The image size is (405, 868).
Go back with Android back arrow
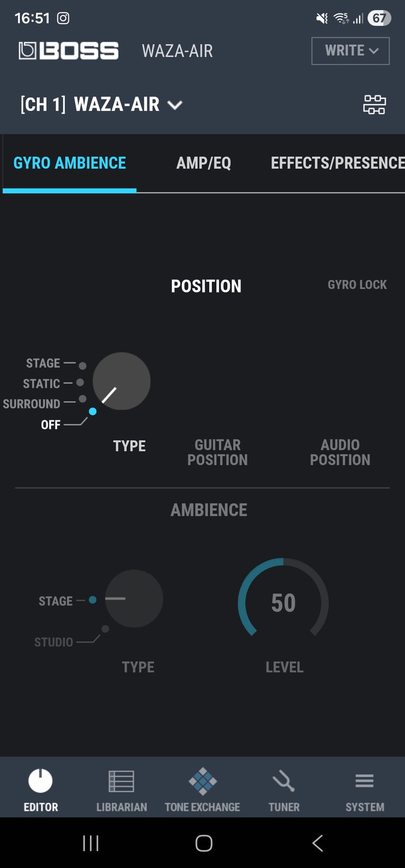318,843
